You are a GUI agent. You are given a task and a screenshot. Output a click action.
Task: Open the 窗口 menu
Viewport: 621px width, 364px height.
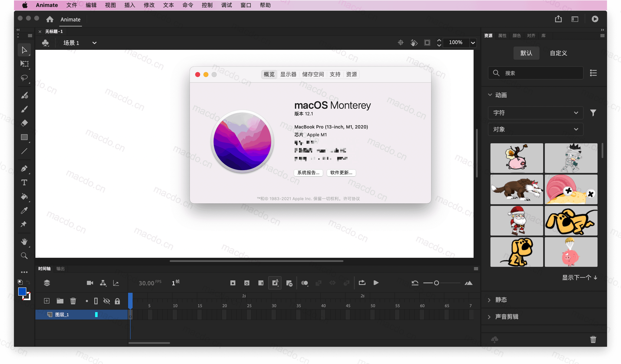point(246,5)
